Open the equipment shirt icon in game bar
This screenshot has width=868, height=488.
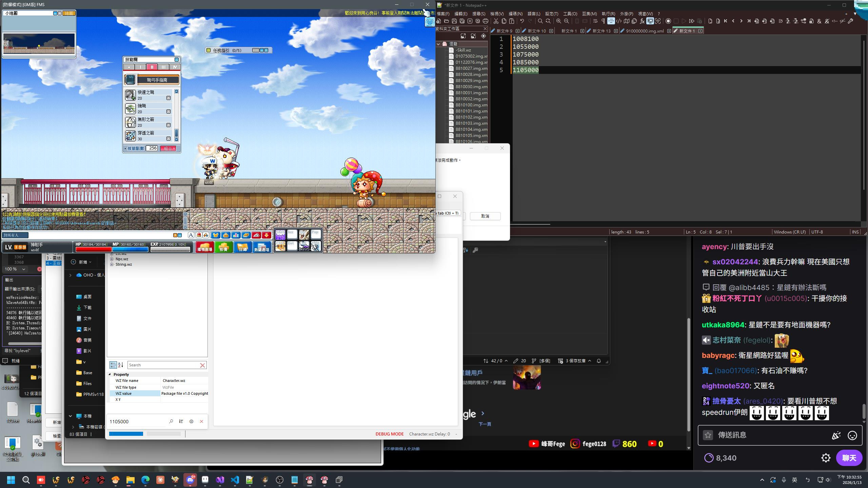click(x=216, y=235)
